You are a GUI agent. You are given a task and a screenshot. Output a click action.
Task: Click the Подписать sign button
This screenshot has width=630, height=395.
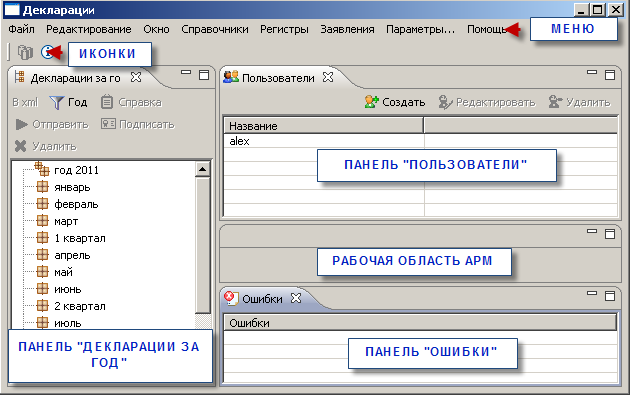tap(137, 124)
